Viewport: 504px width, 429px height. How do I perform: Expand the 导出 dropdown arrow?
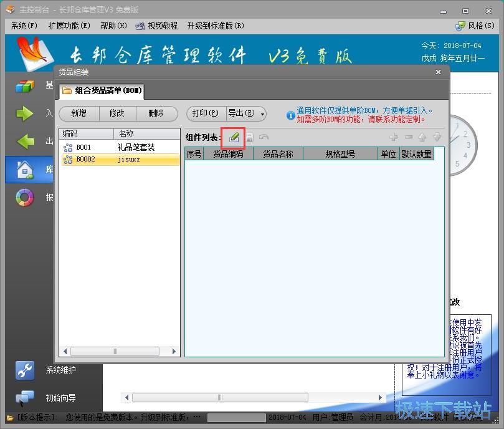point(263,114)
